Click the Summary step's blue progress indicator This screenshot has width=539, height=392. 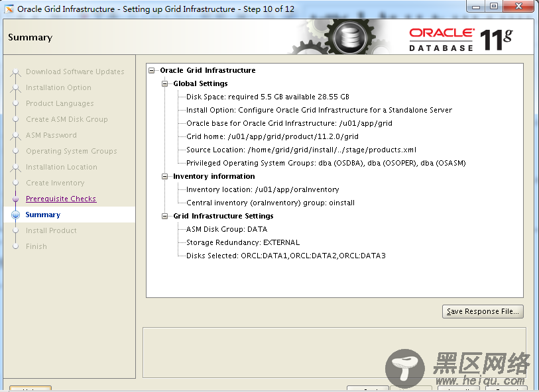click(x=15, y=215)
